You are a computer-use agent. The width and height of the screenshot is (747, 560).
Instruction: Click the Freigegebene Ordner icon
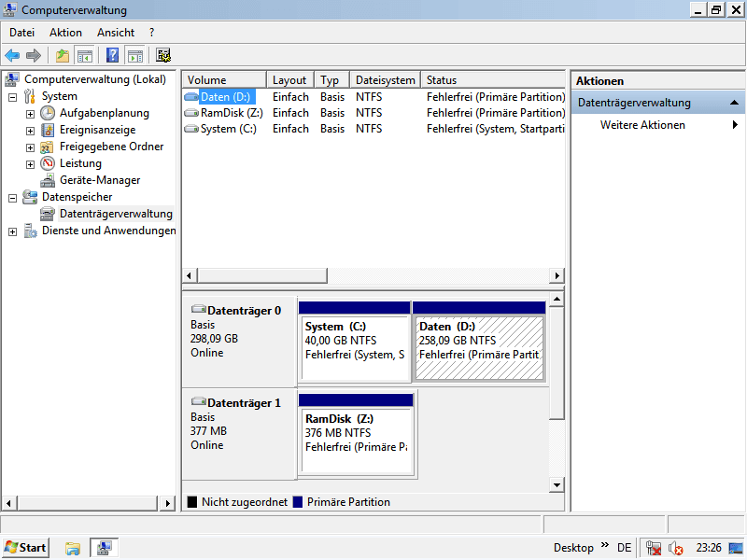point(47,147)
